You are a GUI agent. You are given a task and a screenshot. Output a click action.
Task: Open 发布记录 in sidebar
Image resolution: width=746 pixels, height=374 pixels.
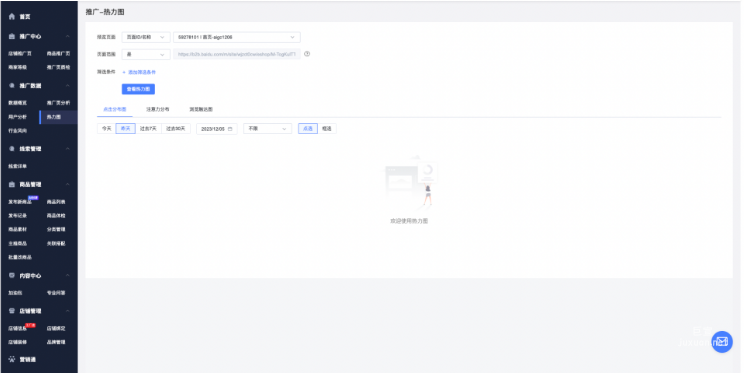pos(18,216)
